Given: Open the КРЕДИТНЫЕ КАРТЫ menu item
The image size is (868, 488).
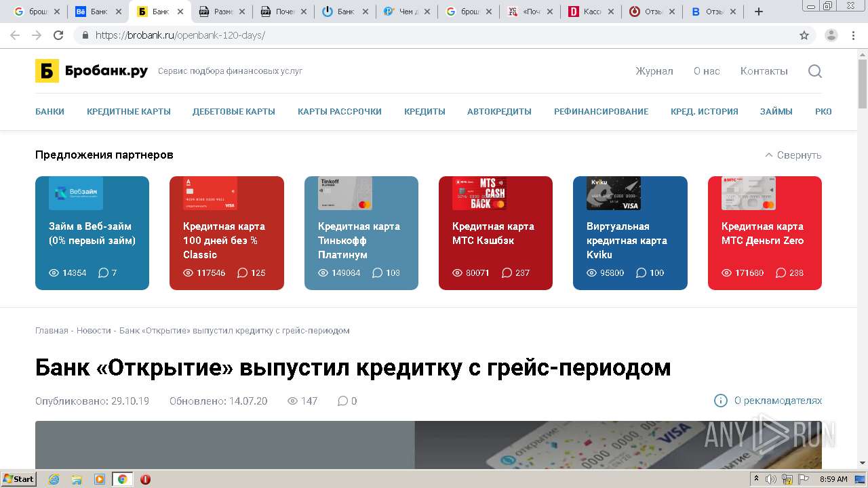Looking at the screenshot, I should [129, 111].
